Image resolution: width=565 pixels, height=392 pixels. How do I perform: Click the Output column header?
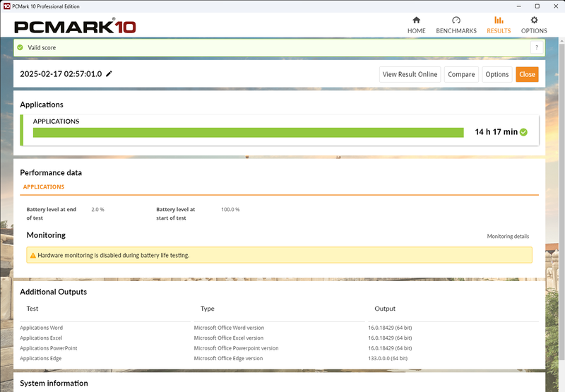pos(385,309)
